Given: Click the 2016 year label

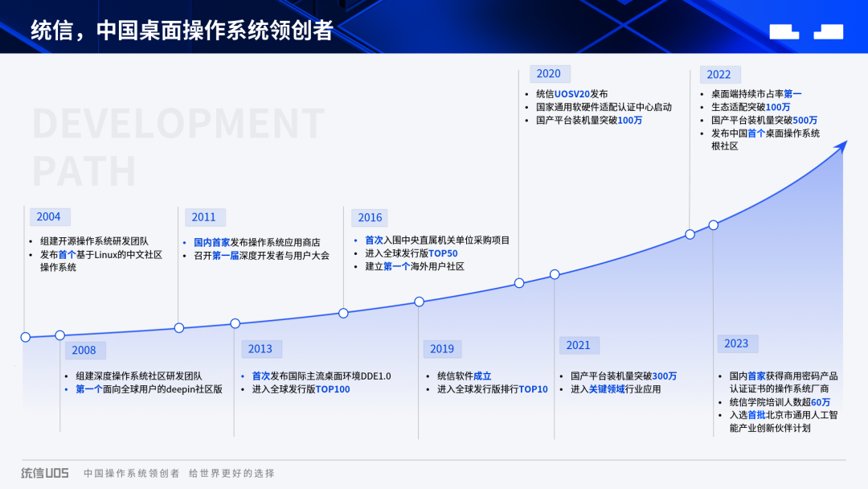Looking at the screenshot, I should (x=371, y=218).
